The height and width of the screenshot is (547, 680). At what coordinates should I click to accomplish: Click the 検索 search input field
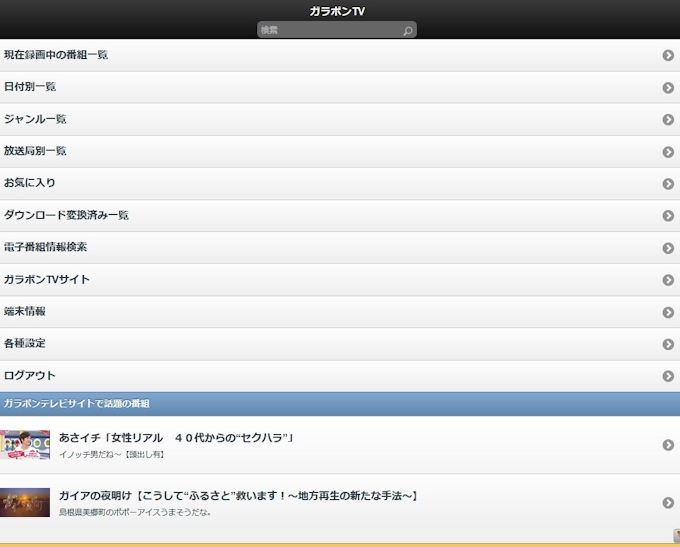click(328, 31)
